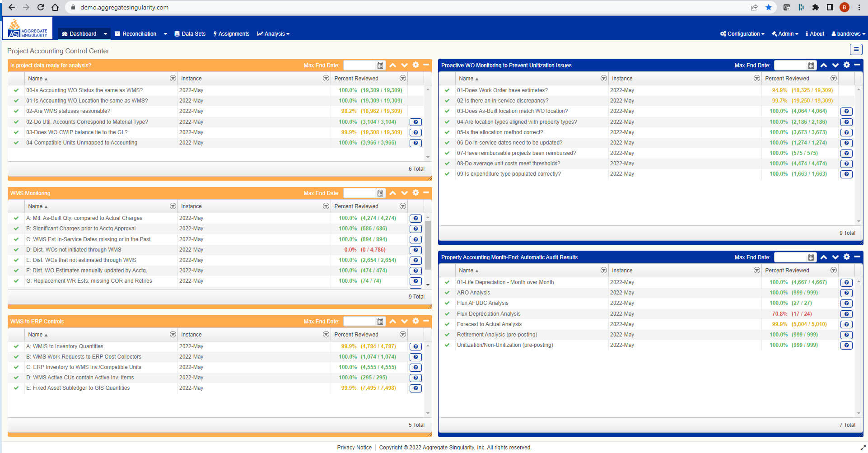Click the WMS Monitoring table scrollbar thumb
The width and height of the screenshot is (868, 453).
[428, 245]
